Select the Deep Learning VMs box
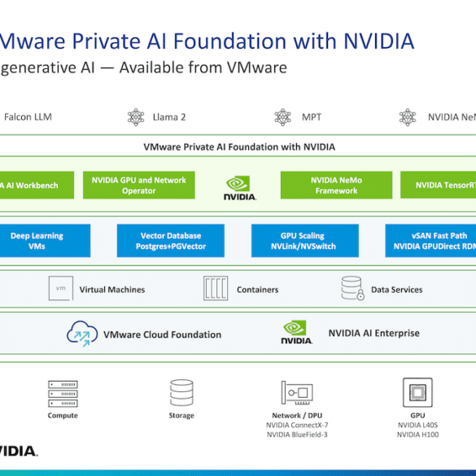 pyautogui.click(x=45, y=241)
